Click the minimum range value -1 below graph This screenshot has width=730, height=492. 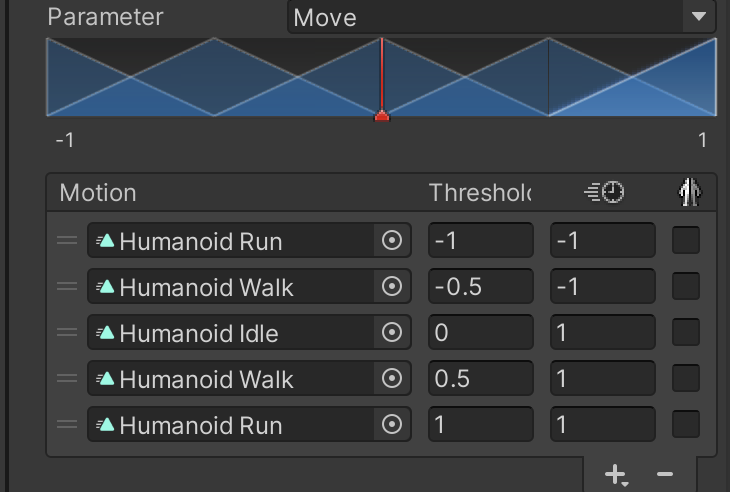tap(65, 140)
